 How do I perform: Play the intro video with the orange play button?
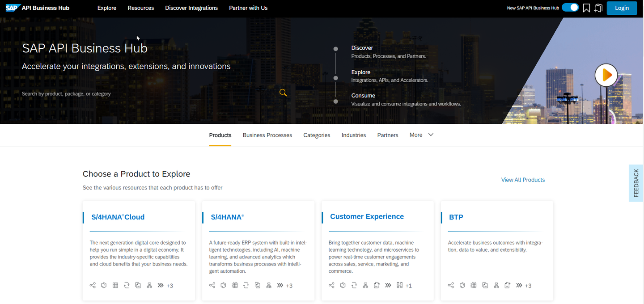[x=606, y=75]
